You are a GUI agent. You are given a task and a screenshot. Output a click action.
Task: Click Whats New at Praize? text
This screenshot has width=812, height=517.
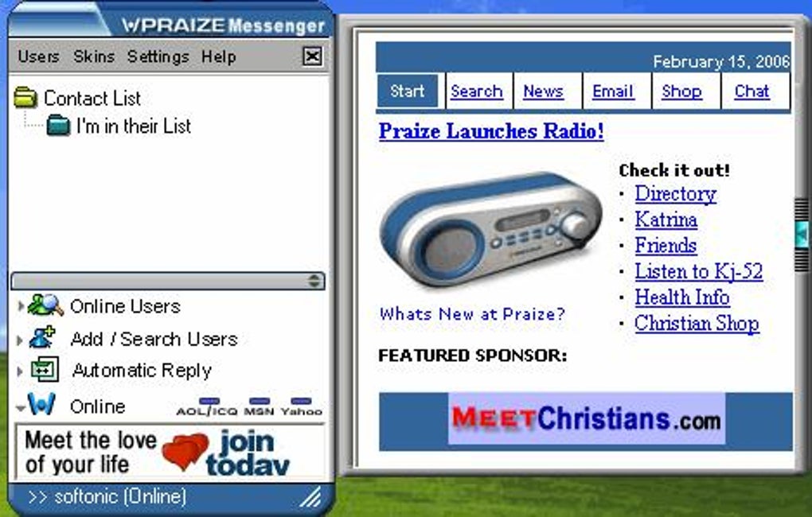click(472, 313)
